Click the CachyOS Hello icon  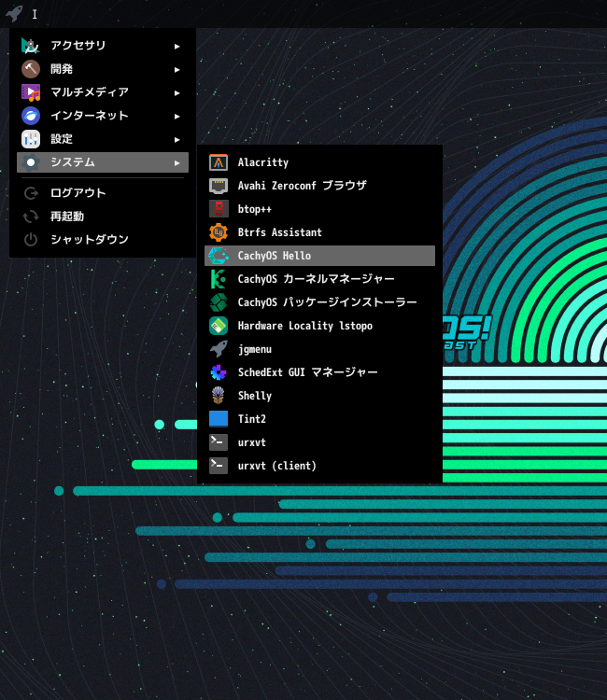[219, 256]
